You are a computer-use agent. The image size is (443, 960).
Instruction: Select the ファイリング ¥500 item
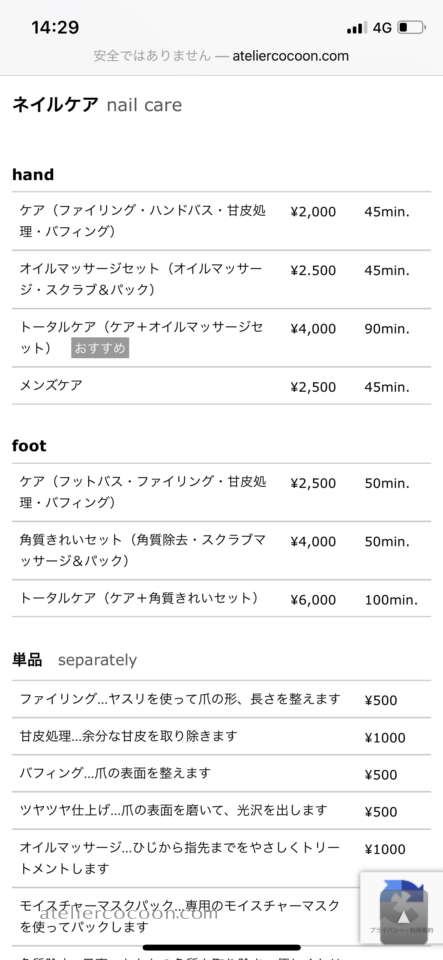pyautogui.click(x=222, y=699)
